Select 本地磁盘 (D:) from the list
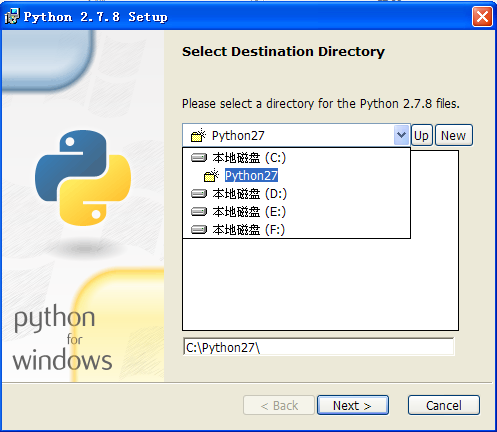The height and width of the screenshot is (432, 497). coord(249,193)
